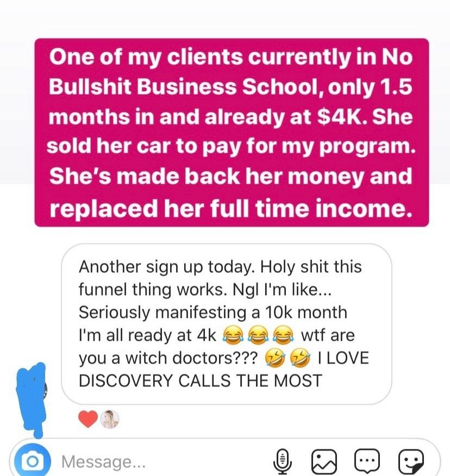The height and width of the screenshot is (476, 450).
Task: Tap the red heart reaction
Action: (x=88, y=419)
